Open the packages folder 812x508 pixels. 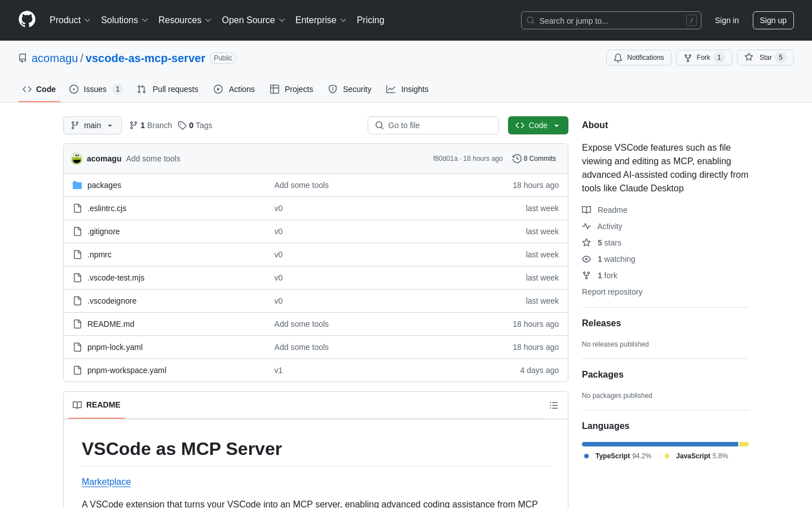[x=104, y=185]
